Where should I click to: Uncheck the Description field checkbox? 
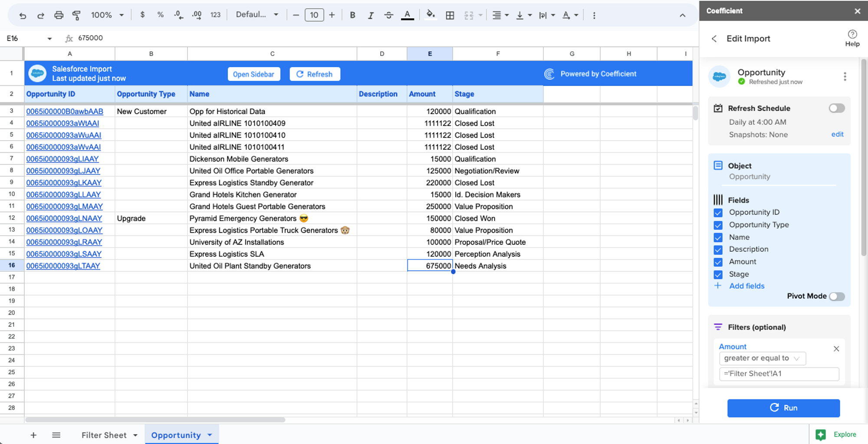[718, 250]
